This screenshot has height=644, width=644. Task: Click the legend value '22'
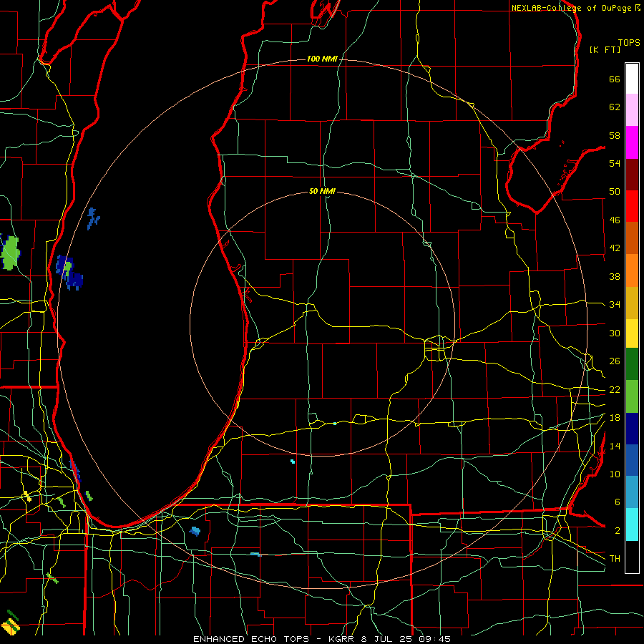[x=615, y=389]
